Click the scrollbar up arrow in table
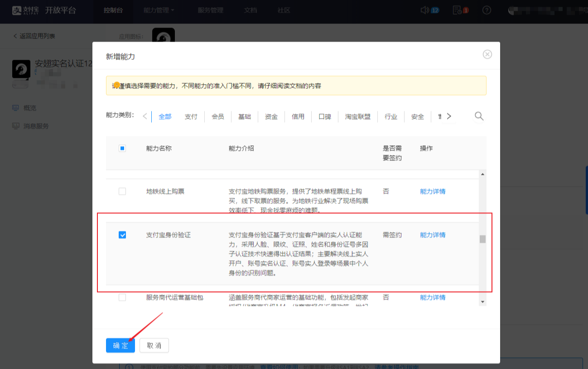 click(x=482, y=174)
